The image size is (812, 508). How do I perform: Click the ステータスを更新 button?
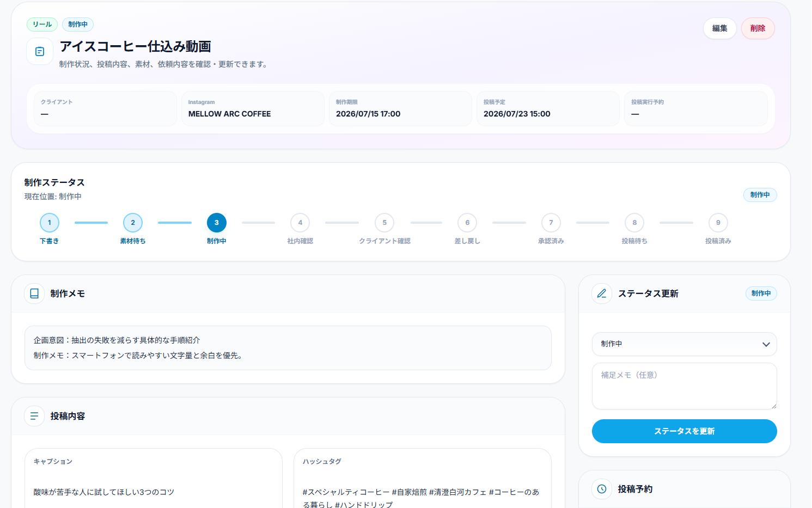(x=685, y=431)
